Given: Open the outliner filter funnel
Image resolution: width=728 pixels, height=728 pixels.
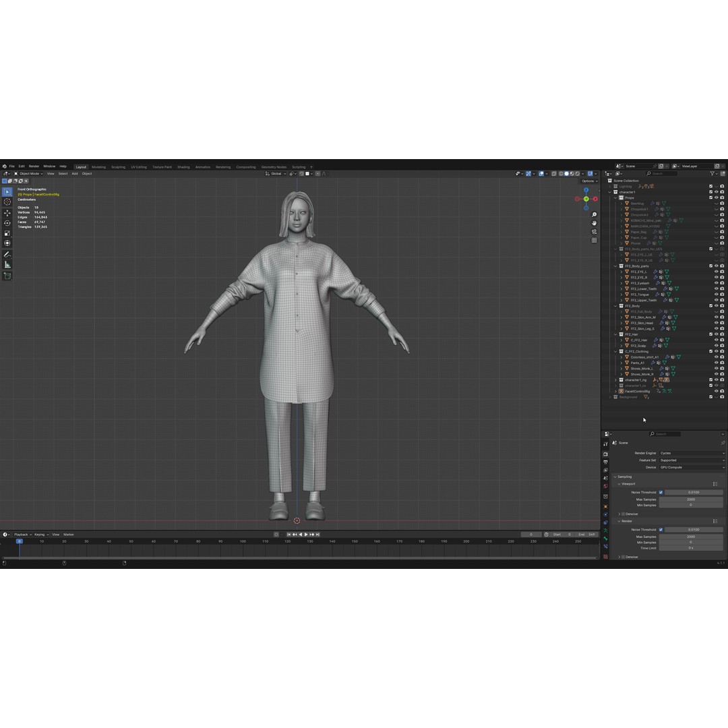Looking at the screenshot, I should 712,174.
